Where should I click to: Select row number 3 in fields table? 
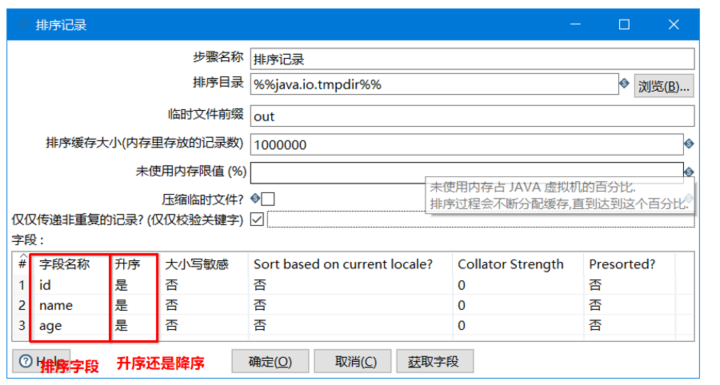22,325
